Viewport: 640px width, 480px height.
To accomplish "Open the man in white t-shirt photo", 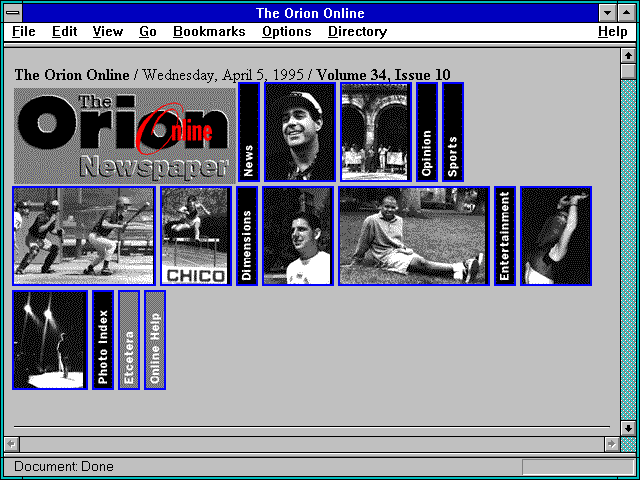I will (x=298, y=236).
